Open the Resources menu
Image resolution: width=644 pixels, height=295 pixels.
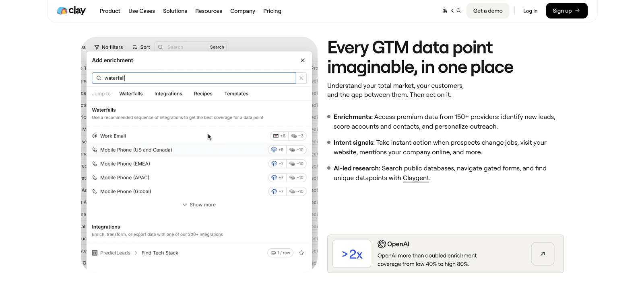(x=208, y=11)
